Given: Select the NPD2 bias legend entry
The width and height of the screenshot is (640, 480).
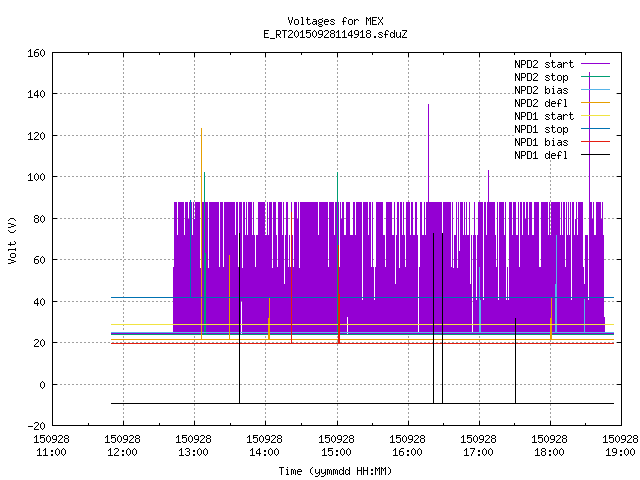Looking at the screenshot, I should [562, 90].
